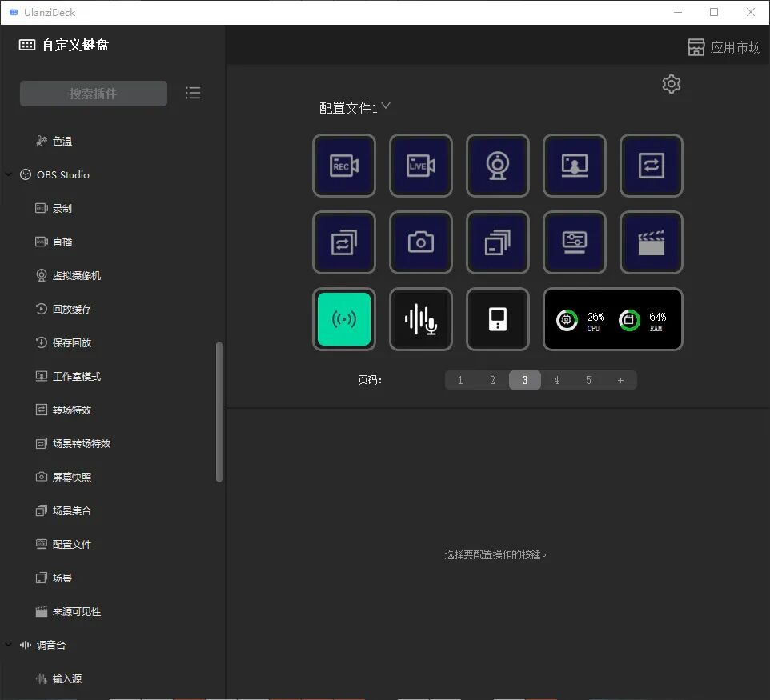Toggle the plugin list view icon beside search
This screenshot has height=700, width=770.
click(193, 93)
